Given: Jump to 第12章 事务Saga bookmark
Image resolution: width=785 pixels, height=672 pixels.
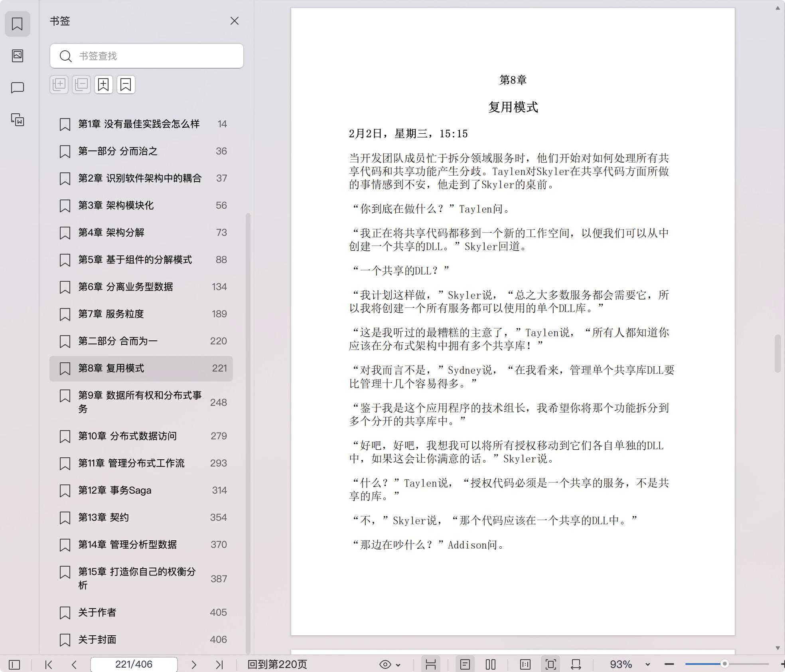Looking at the screenshot, I should click(x=141, y=490).
